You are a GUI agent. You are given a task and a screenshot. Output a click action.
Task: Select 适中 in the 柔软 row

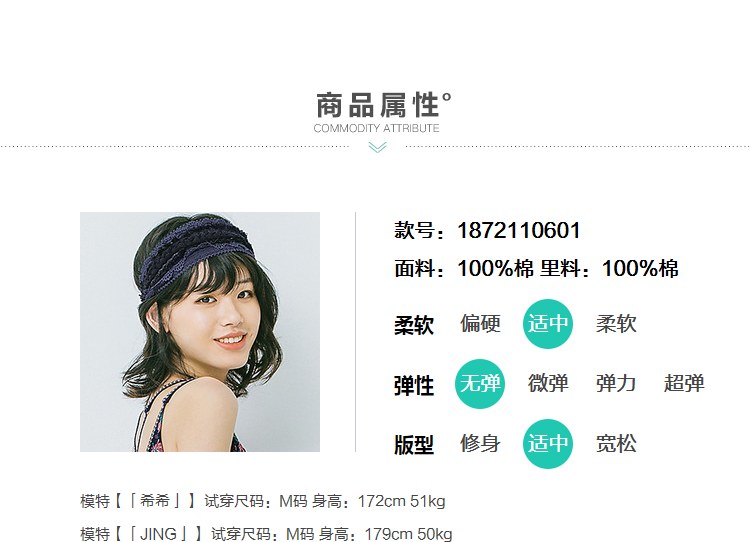tap(548, 324)
